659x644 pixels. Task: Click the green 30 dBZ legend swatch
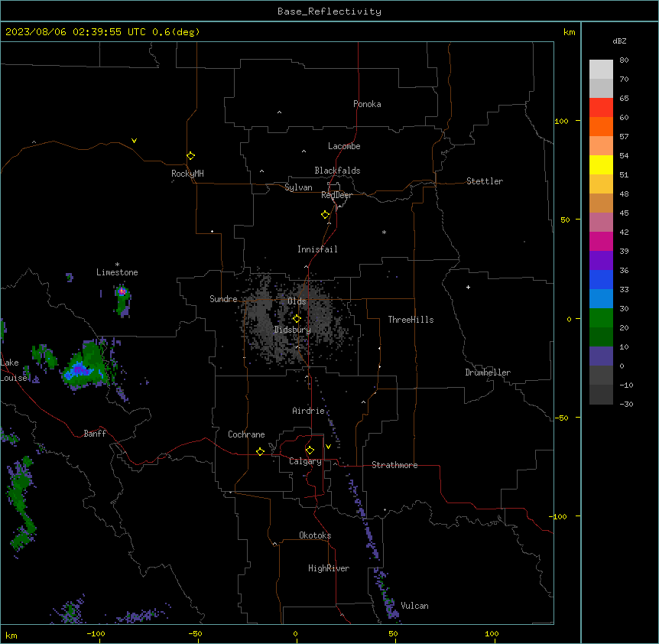601,318
